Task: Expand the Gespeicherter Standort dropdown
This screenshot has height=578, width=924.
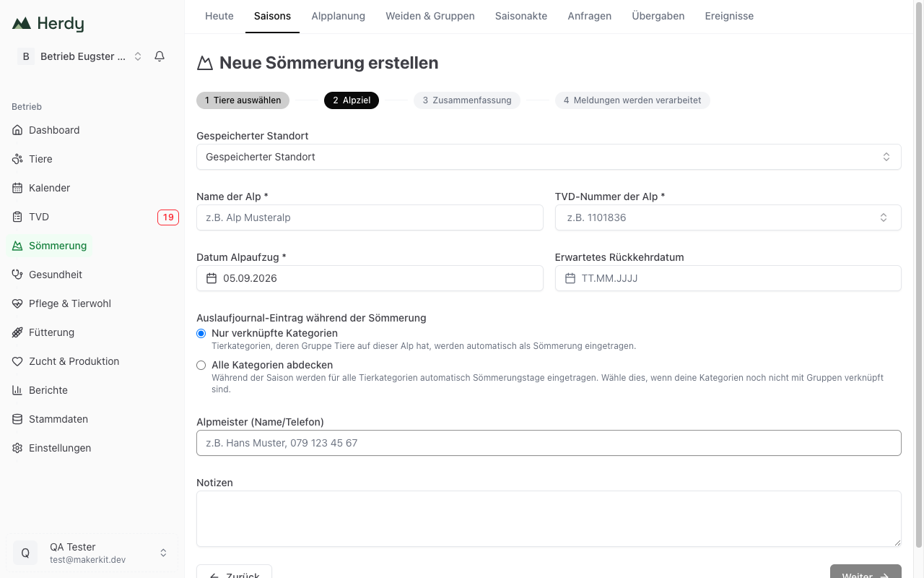Action: [549, 157]
